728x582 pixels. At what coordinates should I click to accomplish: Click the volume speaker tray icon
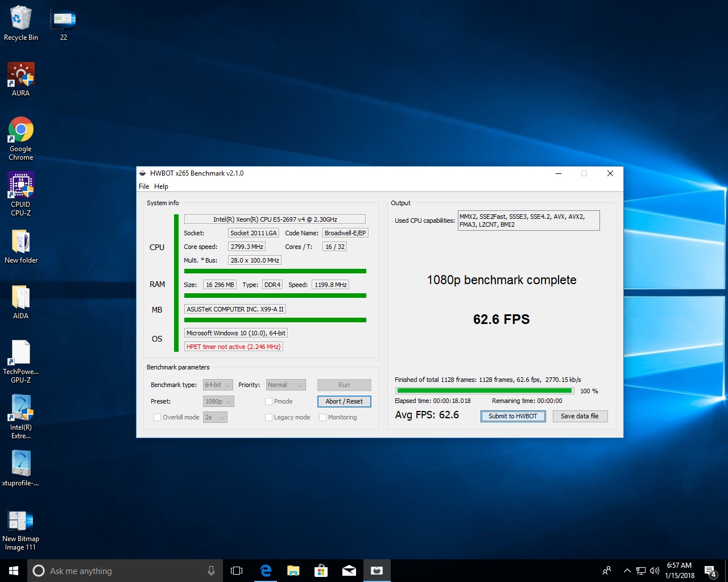[655, 571]
